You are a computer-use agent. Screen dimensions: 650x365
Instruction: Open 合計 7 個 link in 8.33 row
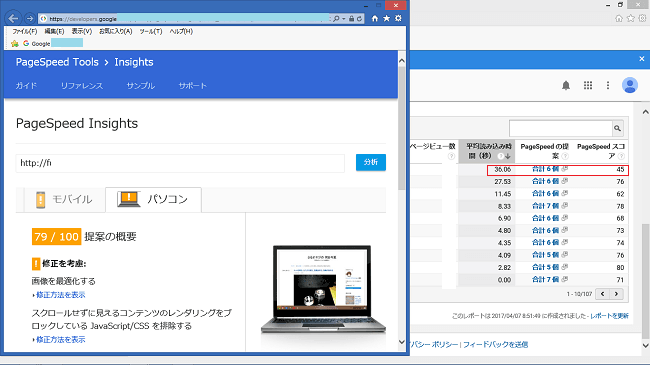click(546, 206)
